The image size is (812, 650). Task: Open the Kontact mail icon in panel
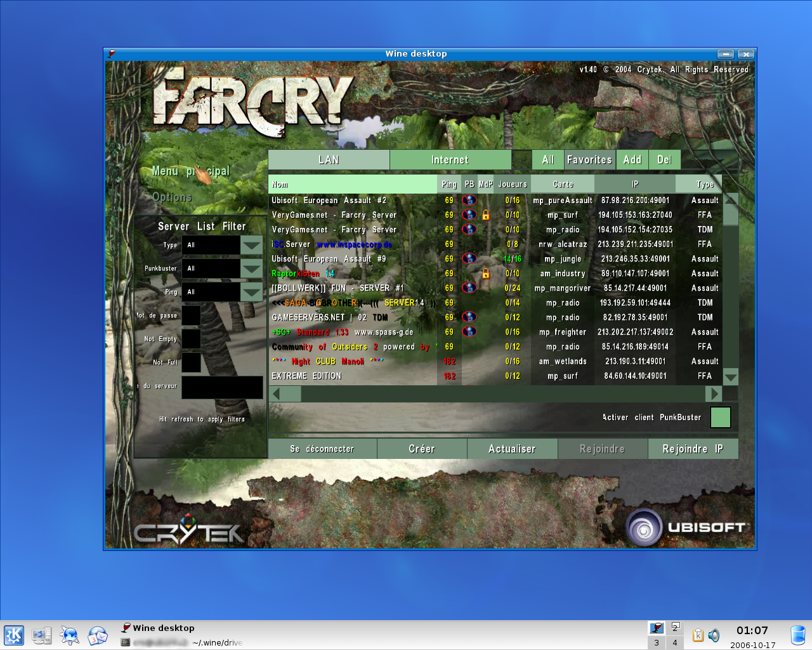(x=97, y=635)
